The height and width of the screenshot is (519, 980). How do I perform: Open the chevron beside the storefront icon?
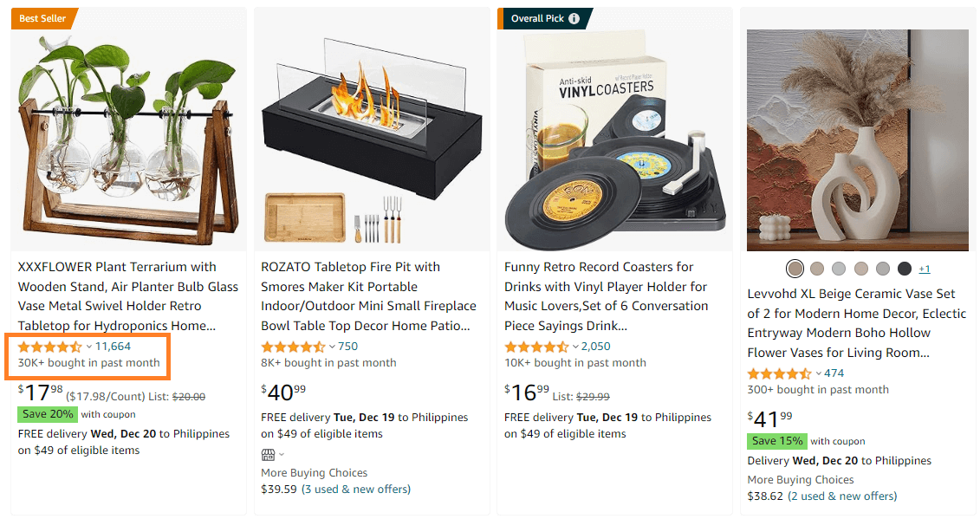coord(282,454)
